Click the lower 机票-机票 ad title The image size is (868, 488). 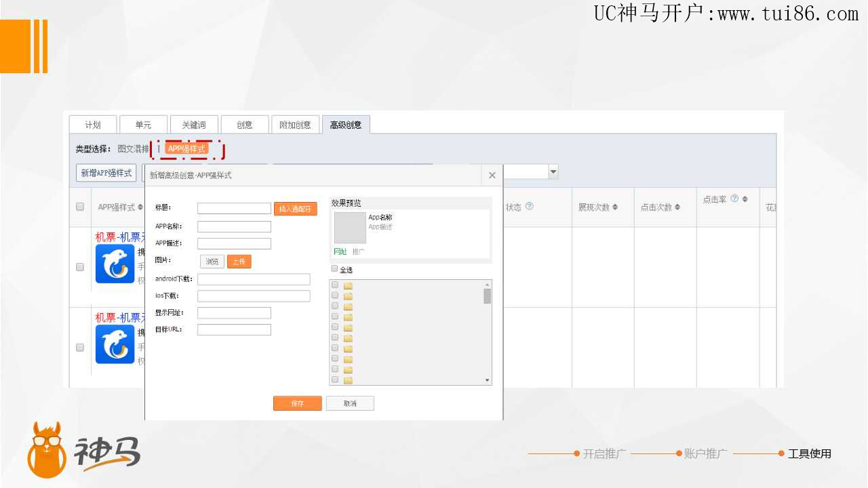pyautogui.click(x=119, y=317)
